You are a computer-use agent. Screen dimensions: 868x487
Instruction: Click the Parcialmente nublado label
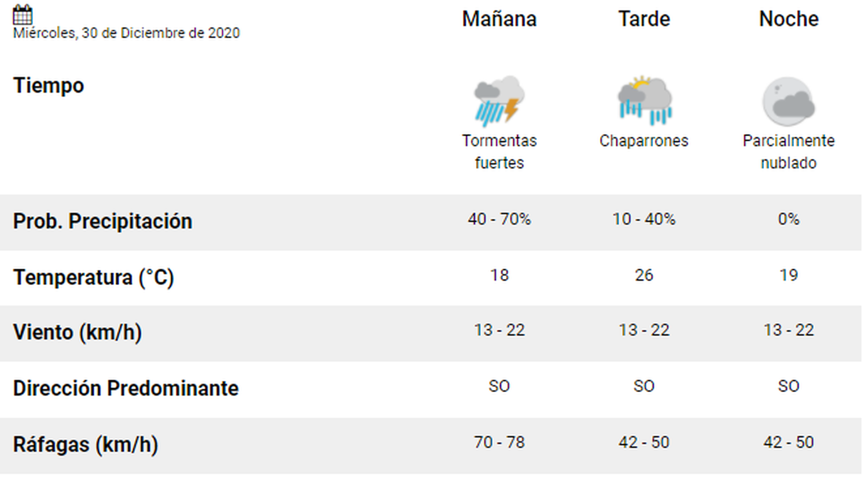click(x=789, y=152)
